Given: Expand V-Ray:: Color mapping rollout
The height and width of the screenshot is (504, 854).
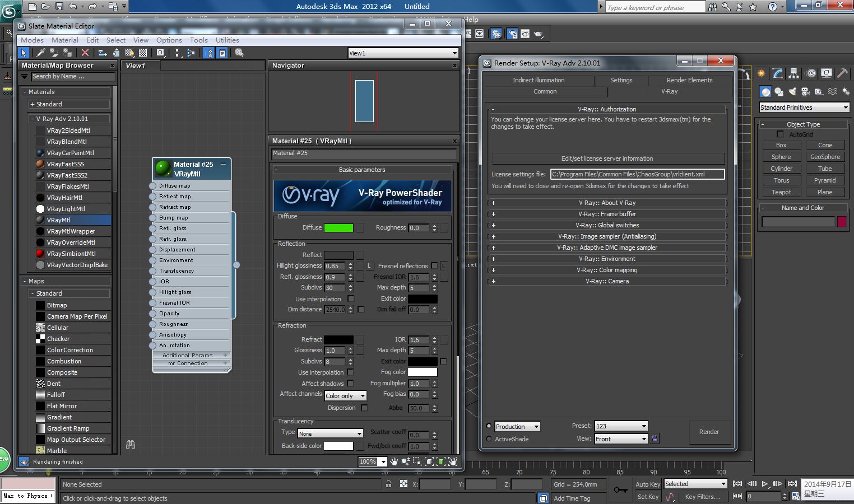Looking at the screenshot, I should pos(608,270).
